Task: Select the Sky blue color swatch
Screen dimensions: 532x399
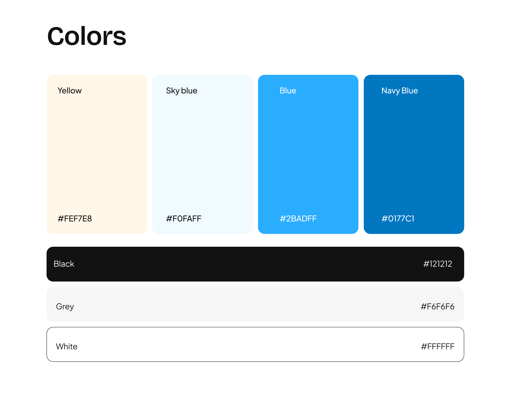Action: 202,154
